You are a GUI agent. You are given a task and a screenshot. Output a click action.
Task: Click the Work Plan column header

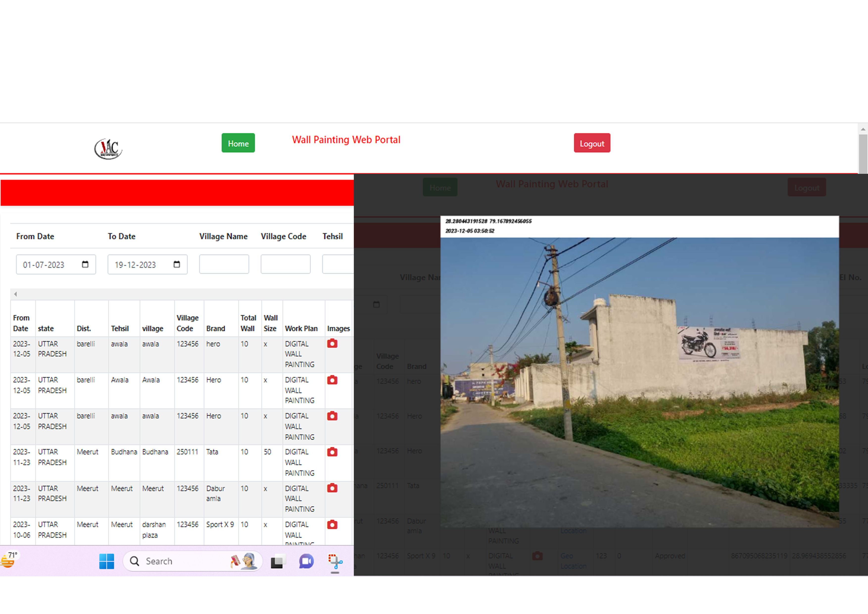click(x=301, y=329)
